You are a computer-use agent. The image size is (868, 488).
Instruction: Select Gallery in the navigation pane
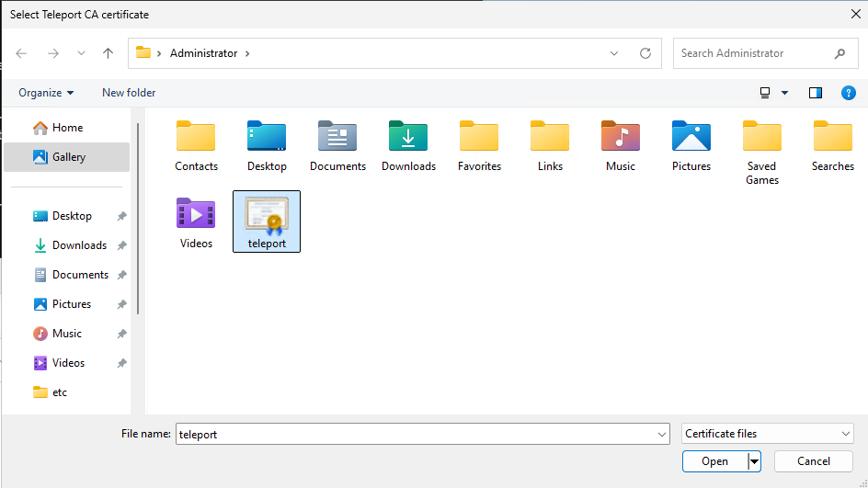pos(68,157)
